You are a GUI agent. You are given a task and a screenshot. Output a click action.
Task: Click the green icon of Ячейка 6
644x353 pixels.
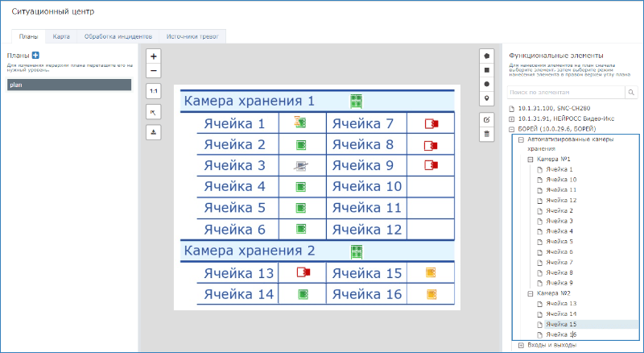pyautogui.click(x=301, y=229)
